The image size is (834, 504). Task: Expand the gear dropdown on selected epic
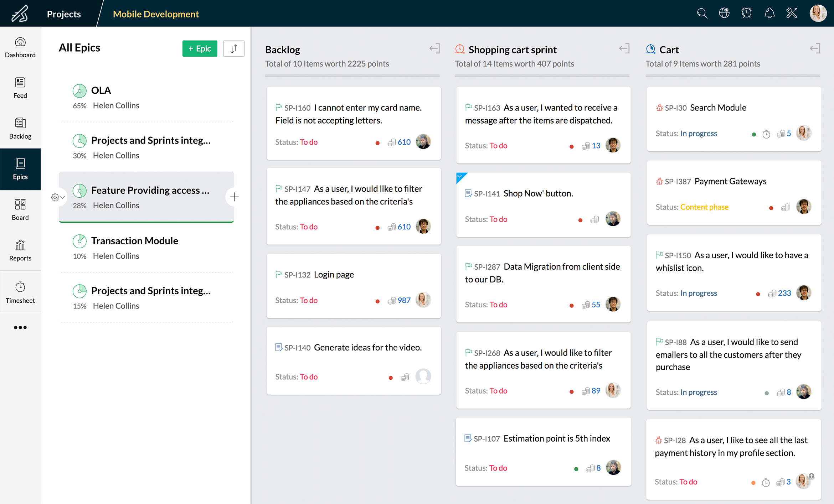pyautogui.click(x=57, y=197)
